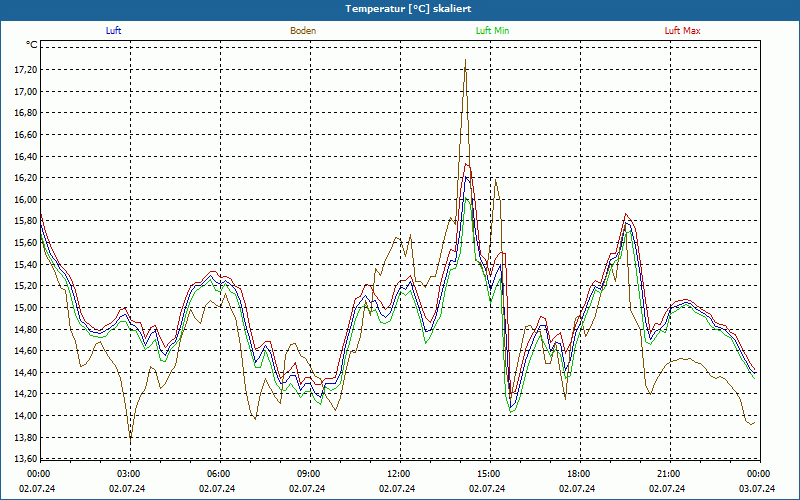Click the 15,20 y-axis value
This screenshot has width=800, height=500.
pos(26,286)
